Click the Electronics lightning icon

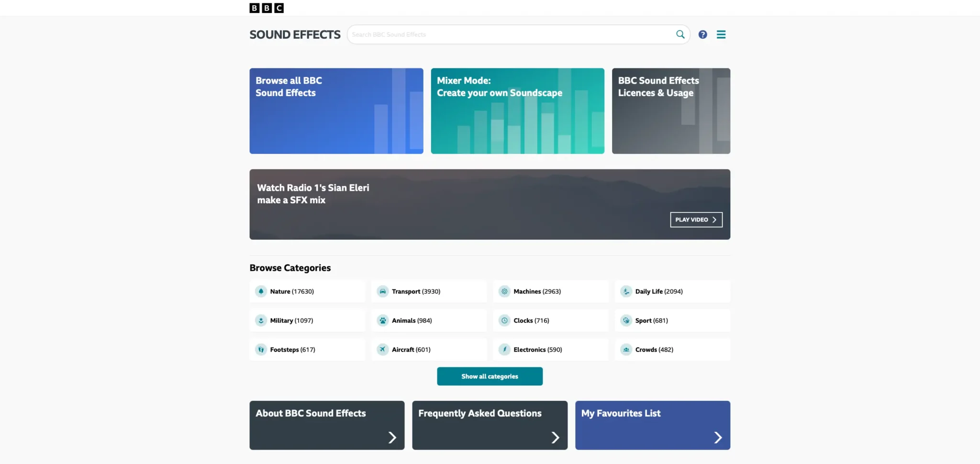pyautogui.click(x=504, y=350)
